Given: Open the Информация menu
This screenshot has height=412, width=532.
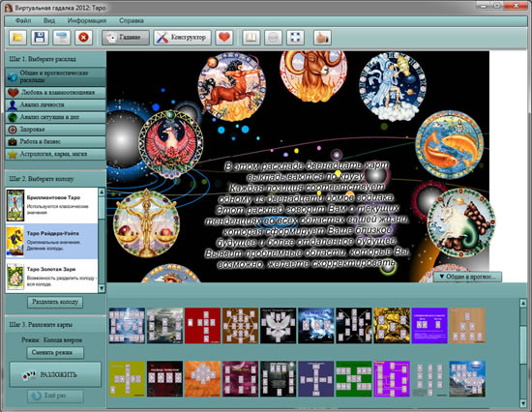Looking at the screenshot, I should point(87,20).
